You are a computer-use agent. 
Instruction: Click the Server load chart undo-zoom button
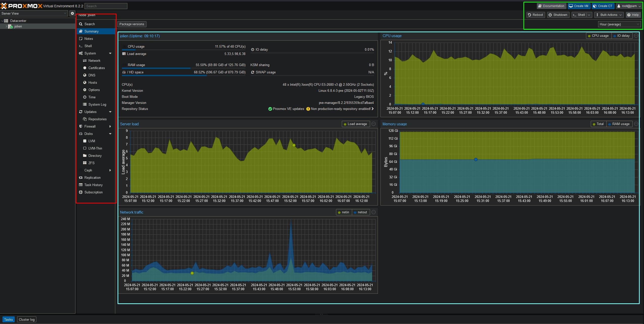(x=374, y=124)
